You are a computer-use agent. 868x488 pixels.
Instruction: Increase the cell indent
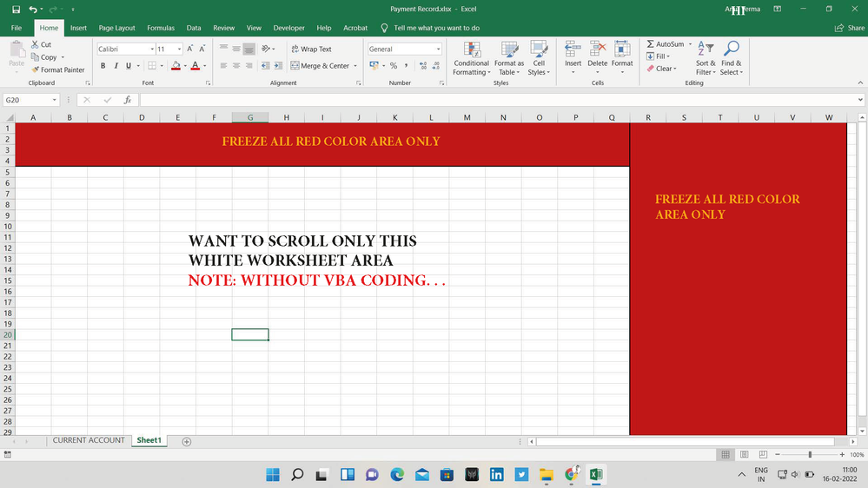(x=278, y=65)
